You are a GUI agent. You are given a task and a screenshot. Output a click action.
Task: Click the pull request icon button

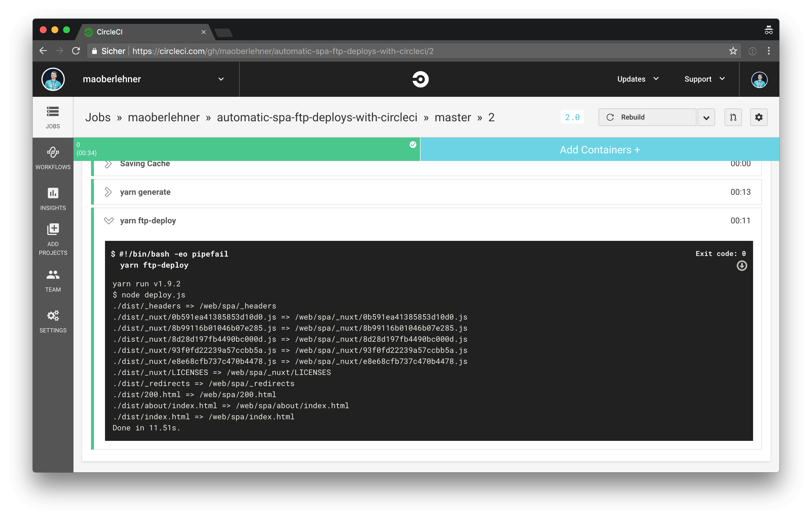(733, 117)
